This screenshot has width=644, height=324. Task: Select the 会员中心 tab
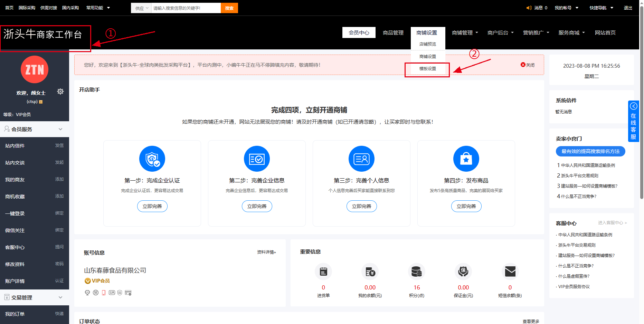click(359, 32)
